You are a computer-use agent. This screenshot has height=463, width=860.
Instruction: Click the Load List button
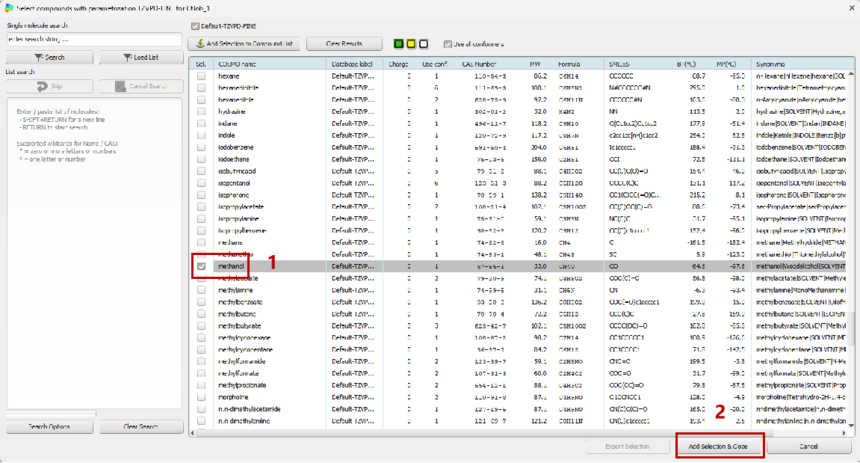tap(140, 58)
